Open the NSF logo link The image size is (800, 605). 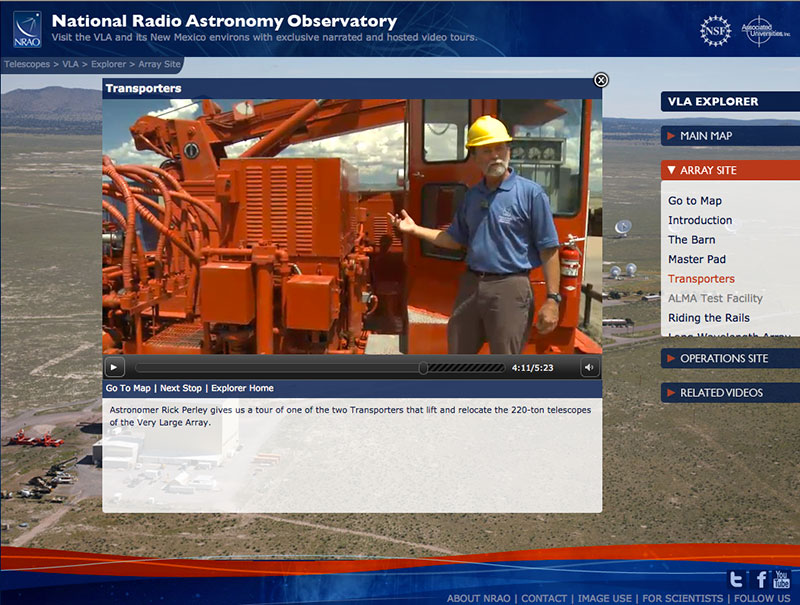715,30
